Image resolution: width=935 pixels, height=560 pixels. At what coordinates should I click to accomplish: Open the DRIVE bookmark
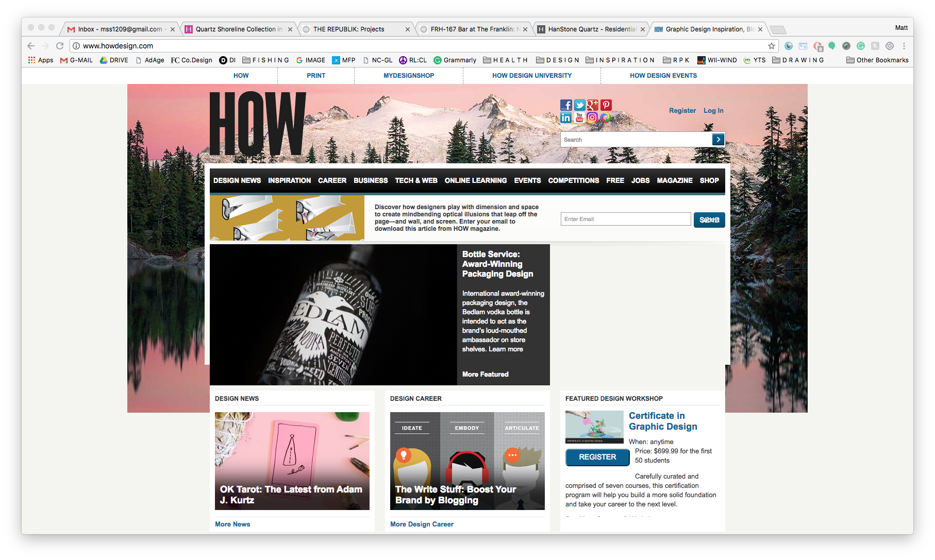pyautogui.click(x=114, y=60)
